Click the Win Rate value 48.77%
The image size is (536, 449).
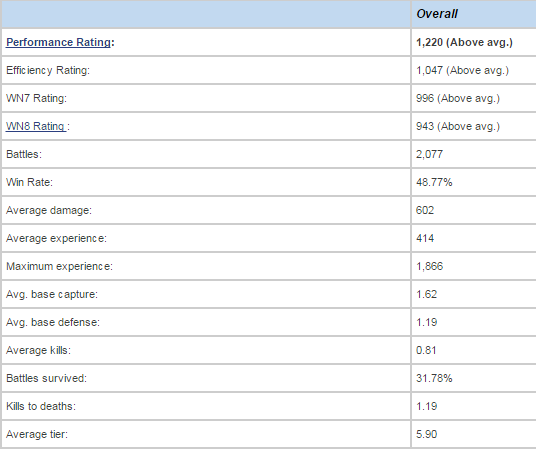(x=434, y=182)
